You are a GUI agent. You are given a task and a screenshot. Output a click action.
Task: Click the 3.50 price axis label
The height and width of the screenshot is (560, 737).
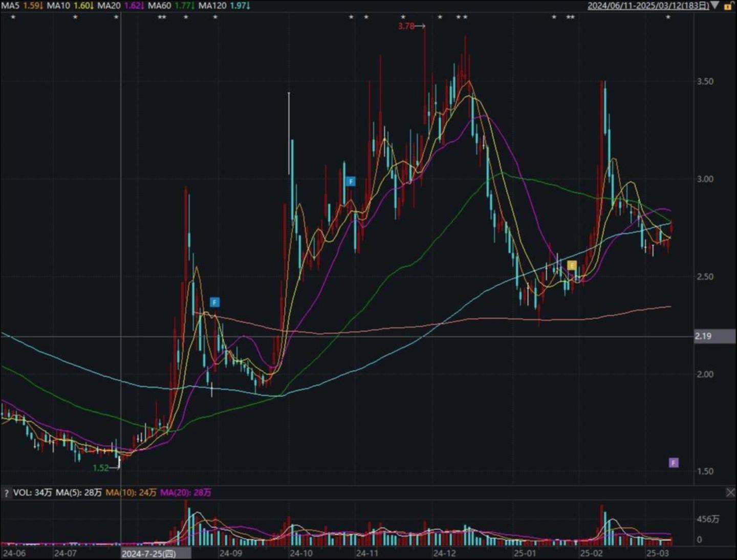pyautogui.click(x=705, y=81)
